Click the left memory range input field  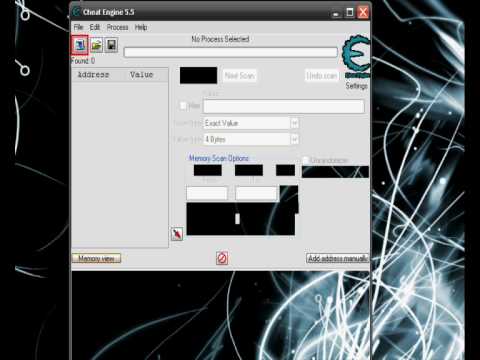[x=207, y=193]
